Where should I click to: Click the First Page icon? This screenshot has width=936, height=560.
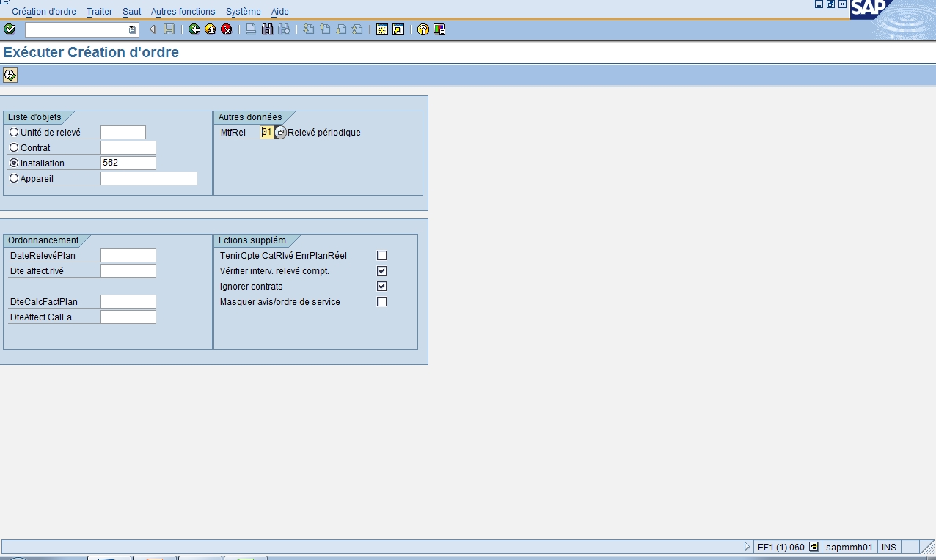click(x=309, y=29)
